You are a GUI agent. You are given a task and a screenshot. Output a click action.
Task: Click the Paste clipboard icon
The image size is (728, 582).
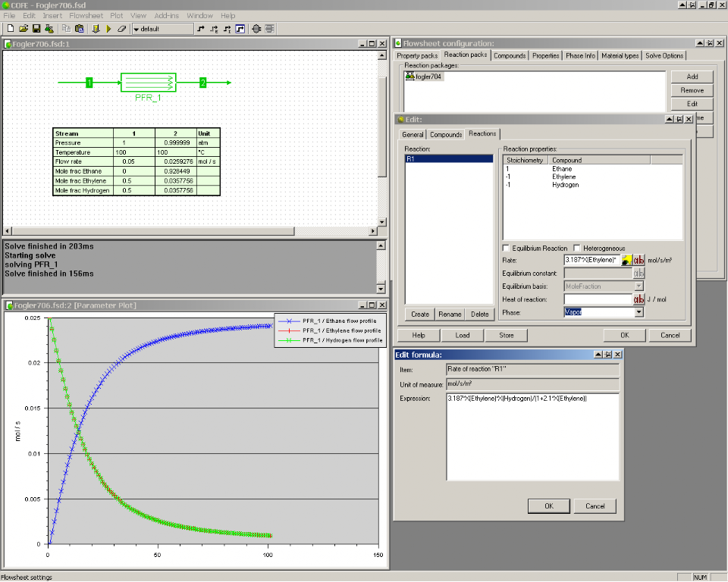point(80,29)
